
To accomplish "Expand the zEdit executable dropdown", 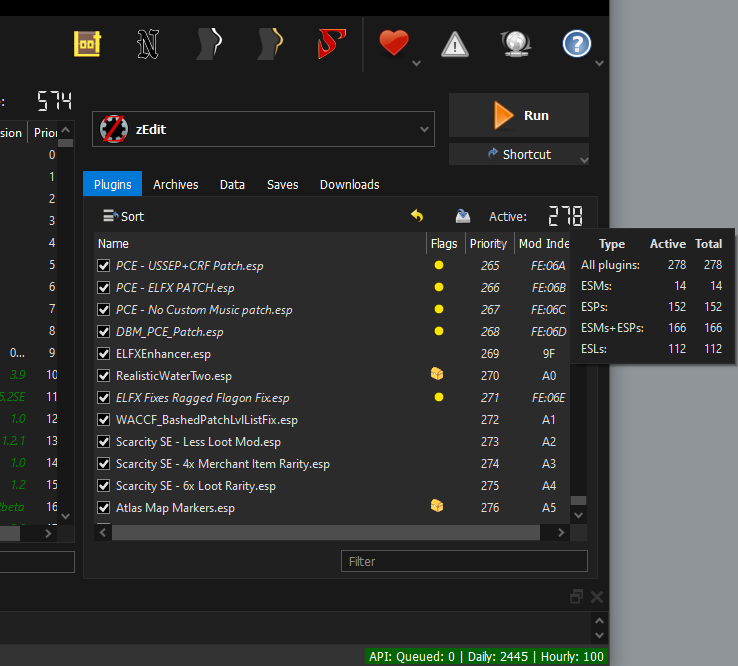I will (424, 129).
